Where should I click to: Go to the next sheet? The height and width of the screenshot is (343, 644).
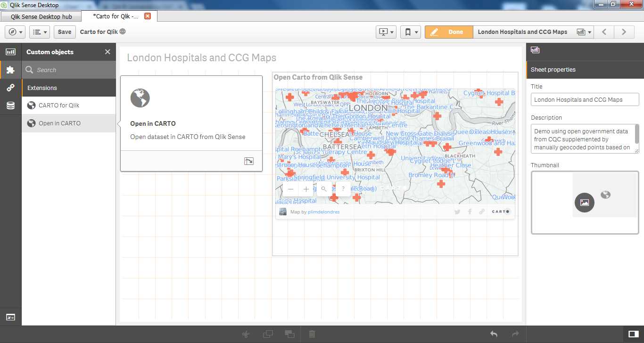[x=624, y=32]
